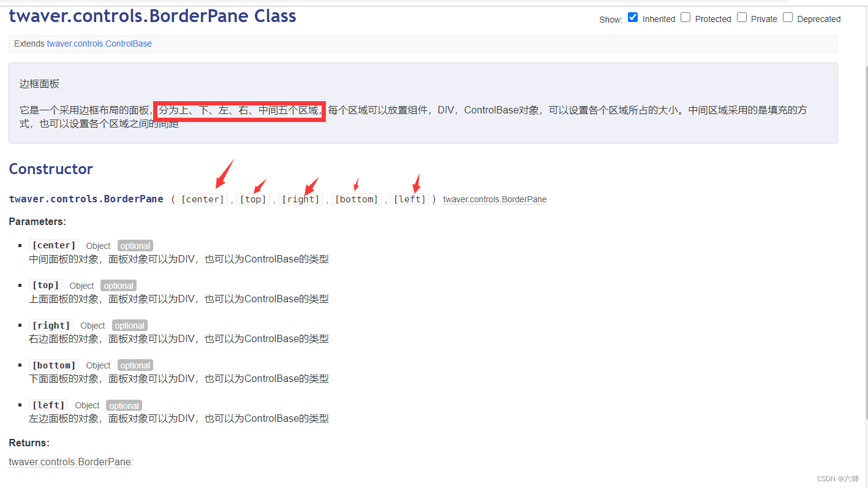Image resolution: width=868 pixels, height=488 pixels.
Task: Click [top] in the constructor signature
Action: [253, 199]
